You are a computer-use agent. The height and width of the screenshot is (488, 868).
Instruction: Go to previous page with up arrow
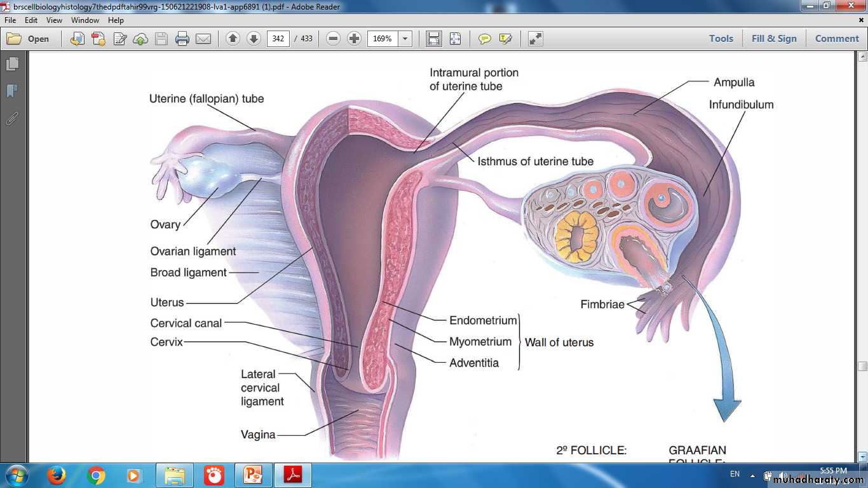(233, 39)
